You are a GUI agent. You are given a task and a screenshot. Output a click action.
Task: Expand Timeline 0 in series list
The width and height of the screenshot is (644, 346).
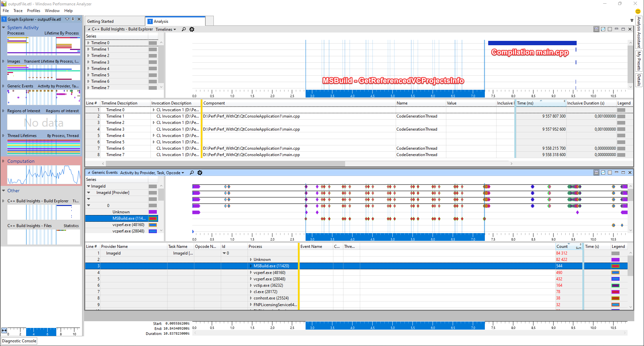(88, 43)
